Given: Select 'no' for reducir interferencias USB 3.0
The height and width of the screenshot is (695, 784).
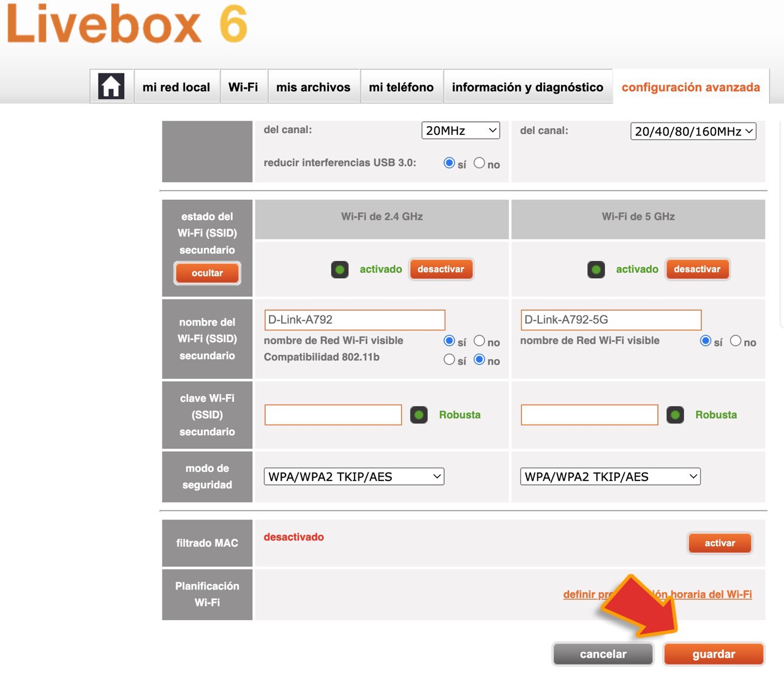Looking at the screenshot, I should point(480,163).
